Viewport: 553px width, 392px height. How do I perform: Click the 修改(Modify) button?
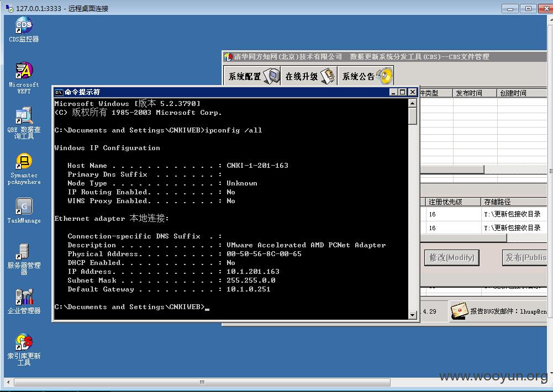(452, 258)
